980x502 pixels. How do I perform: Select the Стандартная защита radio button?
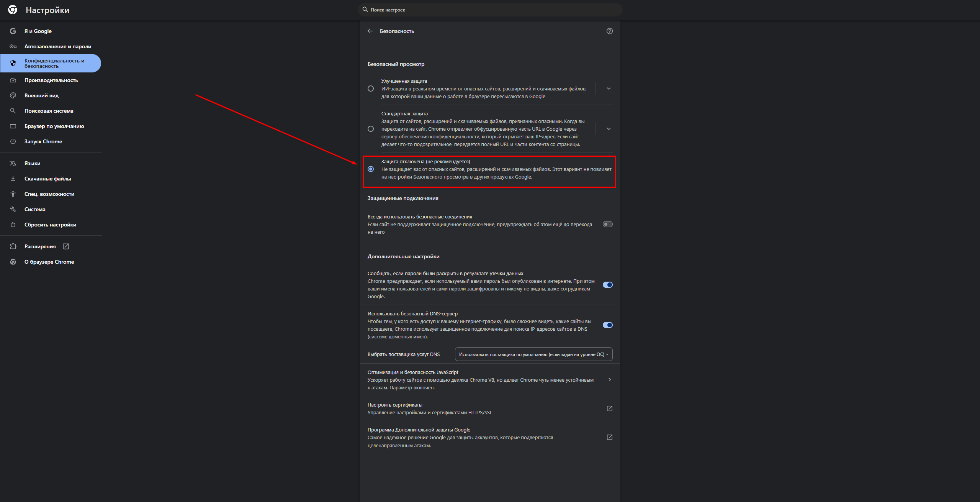coord(371,129)
